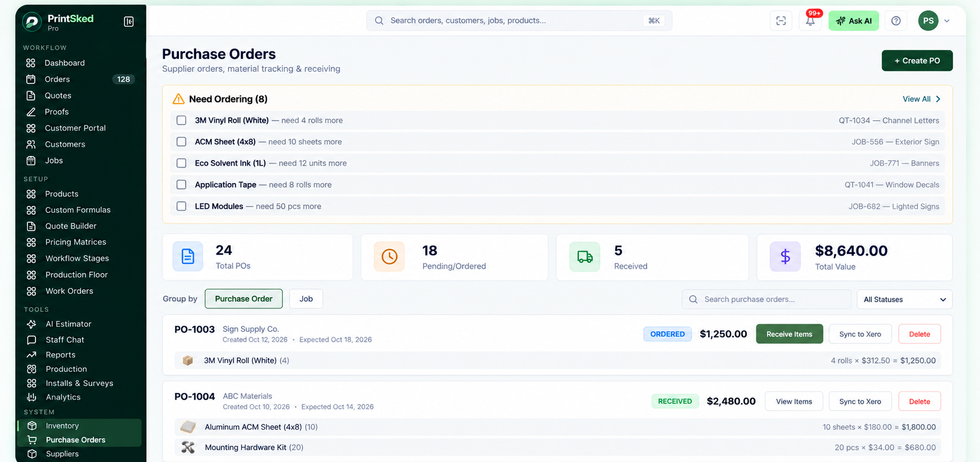Click the 3M Vinyl Roll package thumbnail
The width and height of the screenshot is (980, 462).
[x=188, y=361]
